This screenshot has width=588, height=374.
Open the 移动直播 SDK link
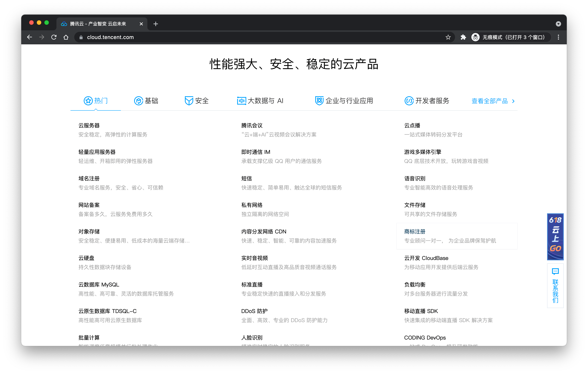point(421,311)
